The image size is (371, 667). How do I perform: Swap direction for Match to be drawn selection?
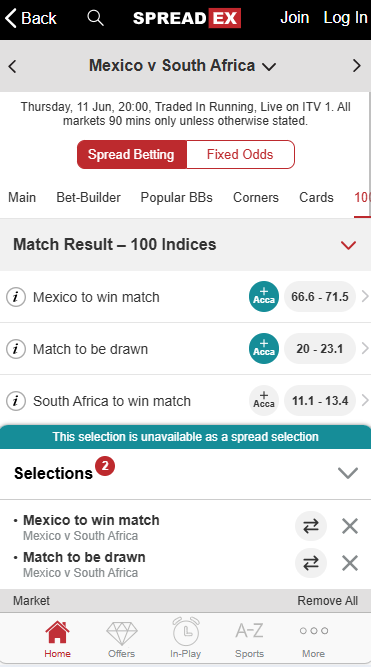pyautogui.click(x=311, y=563)
